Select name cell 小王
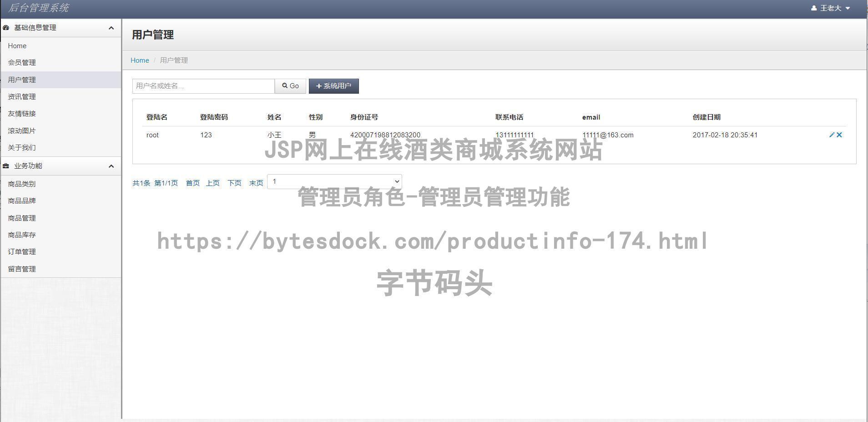 coord(274,135)
